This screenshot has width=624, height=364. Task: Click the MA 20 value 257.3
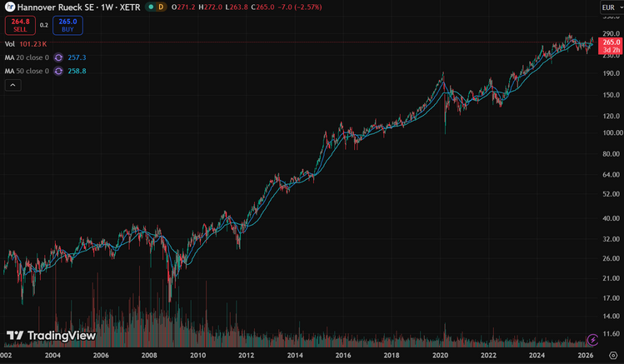(77, 57)
